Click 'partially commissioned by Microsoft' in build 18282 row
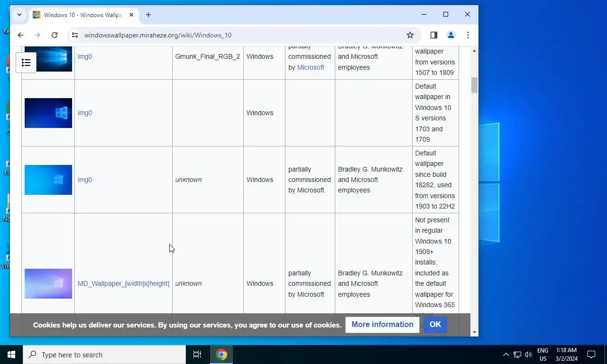Screen dimensions: 607x364 (310, 180)
